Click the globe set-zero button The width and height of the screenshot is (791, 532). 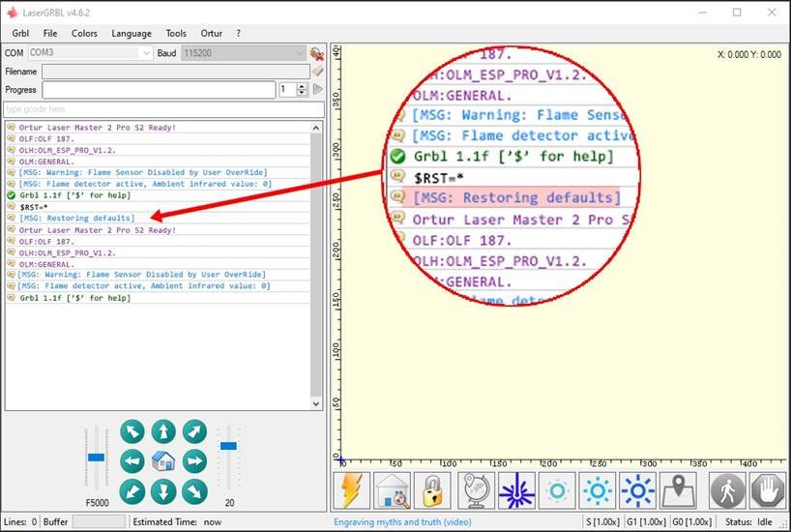pyautogui.click(x=475, y=490)
